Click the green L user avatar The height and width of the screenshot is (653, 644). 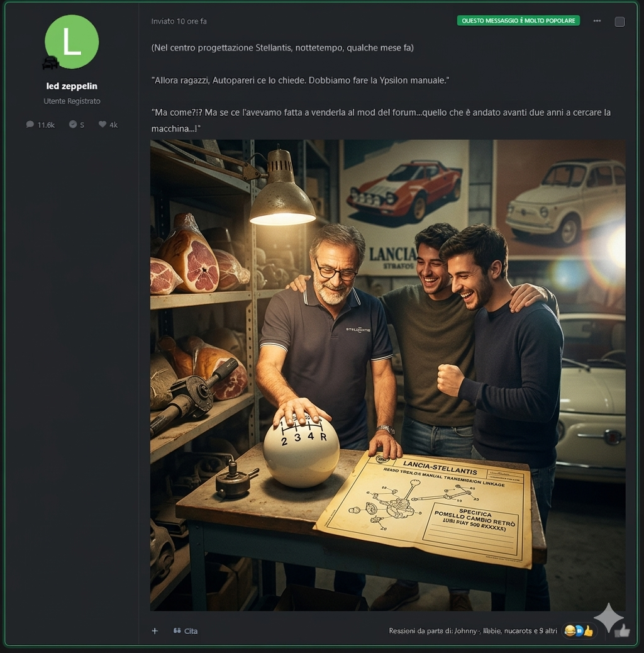click(72, 42)
